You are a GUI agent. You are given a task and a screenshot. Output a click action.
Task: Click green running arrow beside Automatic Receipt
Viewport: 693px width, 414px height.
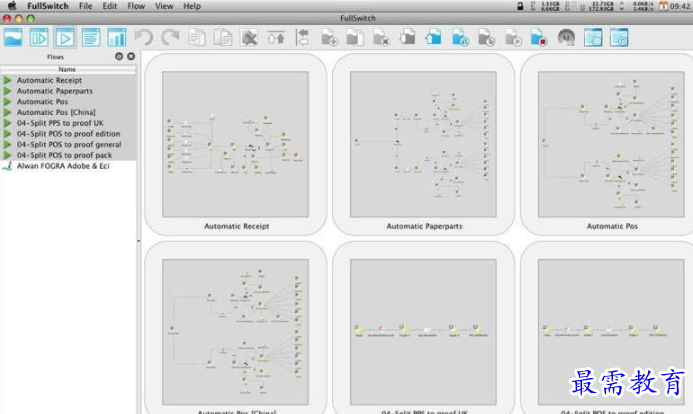(x=7, y=80)
